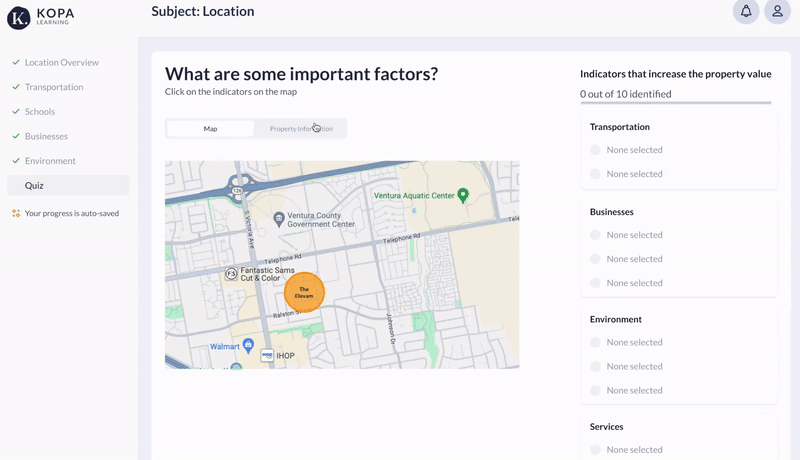Image resolution: width=800 pixels, height=460 pixels.
Task: Select Quiz in the sidebar
Action: pyautogui.click(x=35, y=185)
